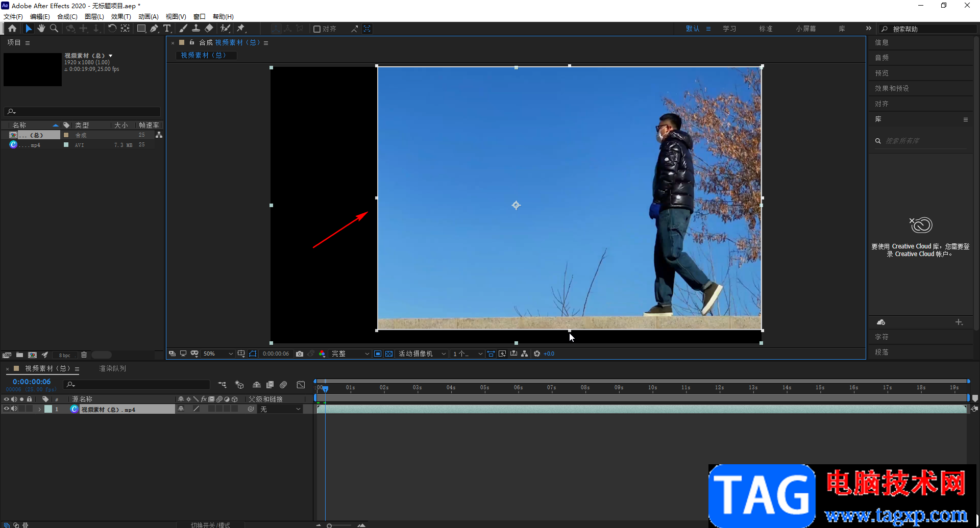
Task: Switch to the 小屏幕 workspace
Action: pos(805,29)
